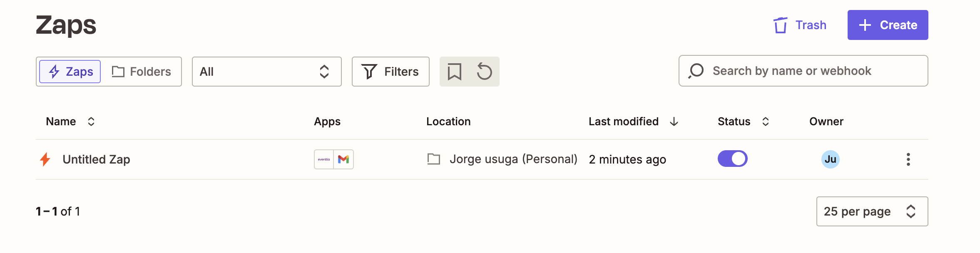Screen dimensions: 980x253
Task: Click the Ju owner avatar
Action: (830, 159)
